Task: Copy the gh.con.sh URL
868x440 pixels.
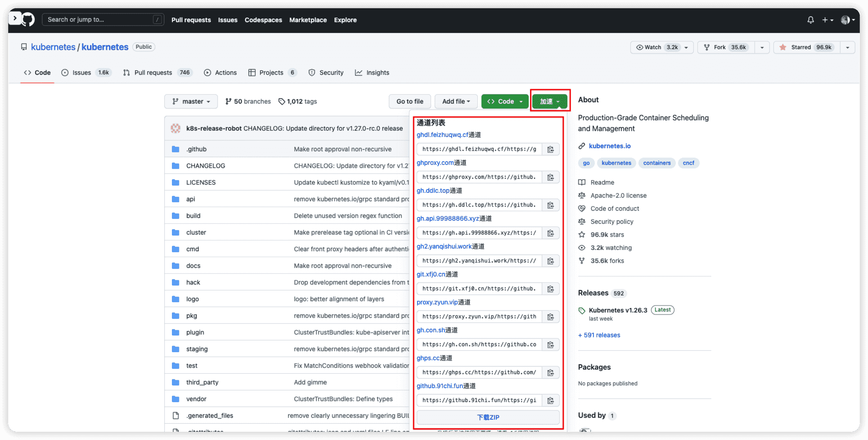Action: point(550,345)
